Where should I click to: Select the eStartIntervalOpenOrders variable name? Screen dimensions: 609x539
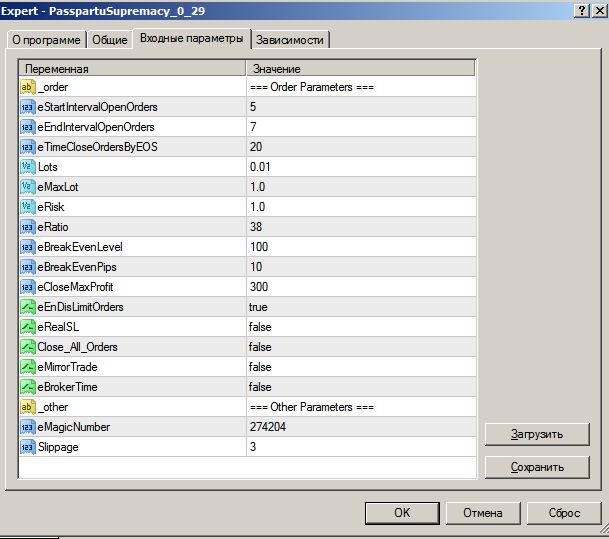click(x=97, y=107)
